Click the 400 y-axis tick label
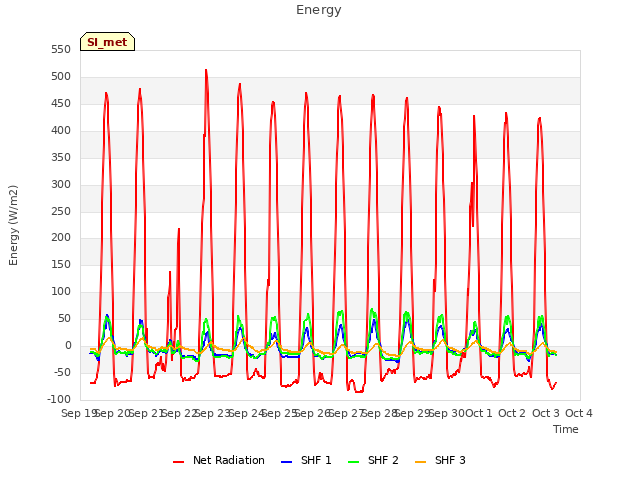The image size is (640, 480). 61,131
